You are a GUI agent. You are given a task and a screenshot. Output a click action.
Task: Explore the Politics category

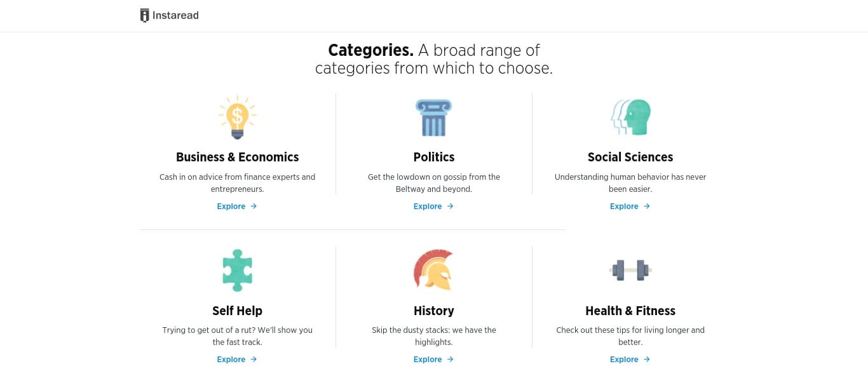pyautogui.click(x=434, y=206)
